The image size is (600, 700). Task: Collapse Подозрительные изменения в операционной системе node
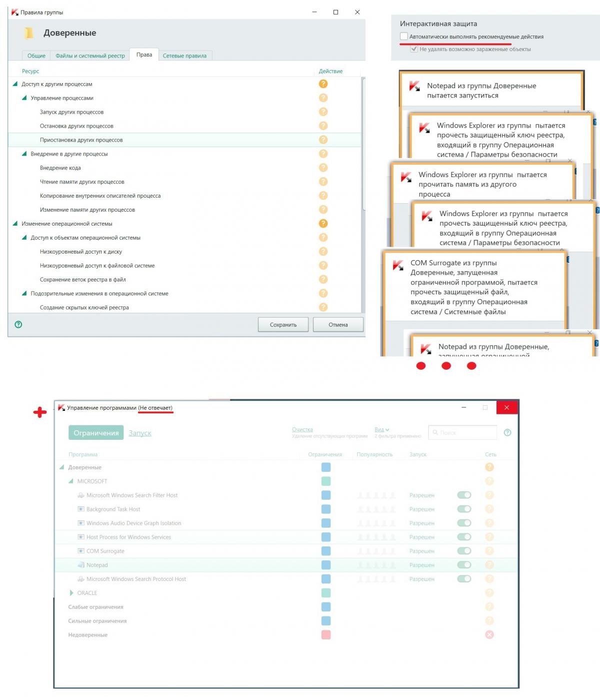[24, 294]
